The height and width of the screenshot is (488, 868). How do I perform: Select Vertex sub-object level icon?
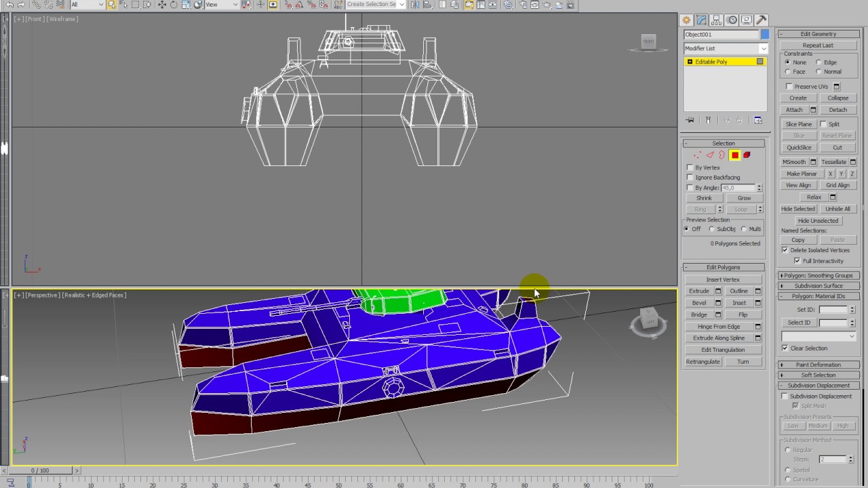click(x=698, y=155)
